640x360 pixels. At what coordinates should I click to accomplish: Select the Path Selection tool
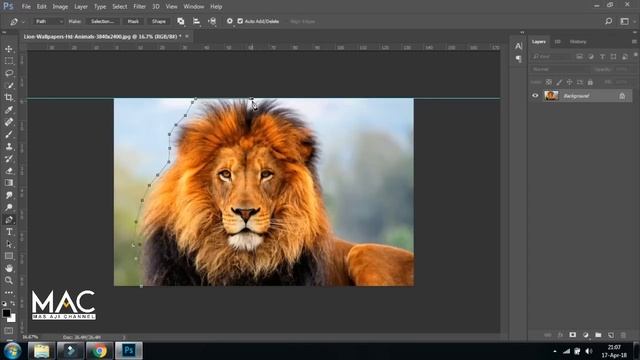(9, 244)
